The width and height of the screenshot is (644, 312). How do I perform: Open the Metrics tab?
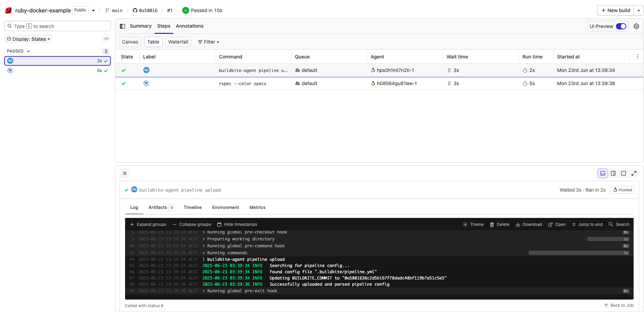257,208
